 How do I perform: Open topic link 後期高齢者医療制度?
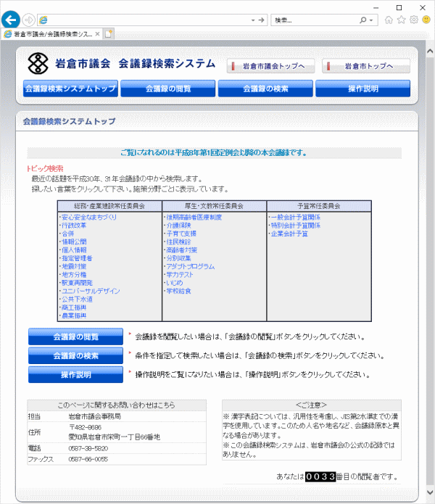[x=194, y=217]
